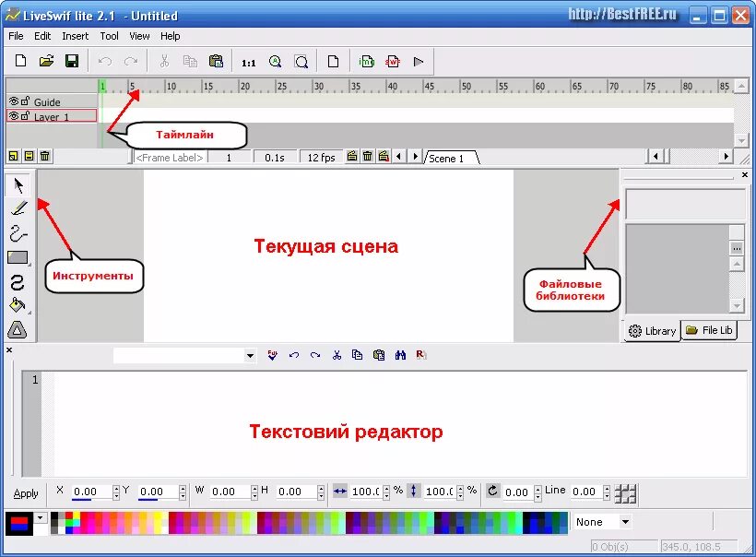Screen dimensions: 756x557
Task: Open the fill color dropdown arrow
Action: [41, 518]
